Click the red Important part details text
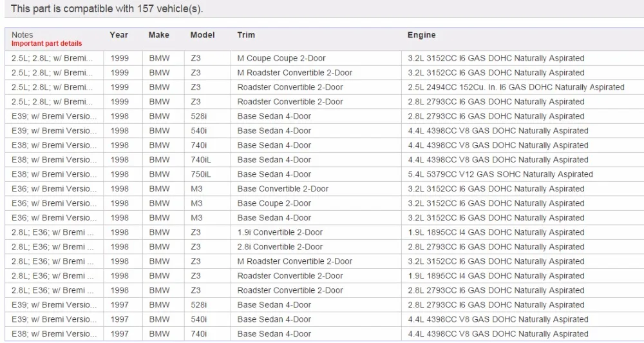This screenshot has height=343, width=644. (x=47, y=44)
